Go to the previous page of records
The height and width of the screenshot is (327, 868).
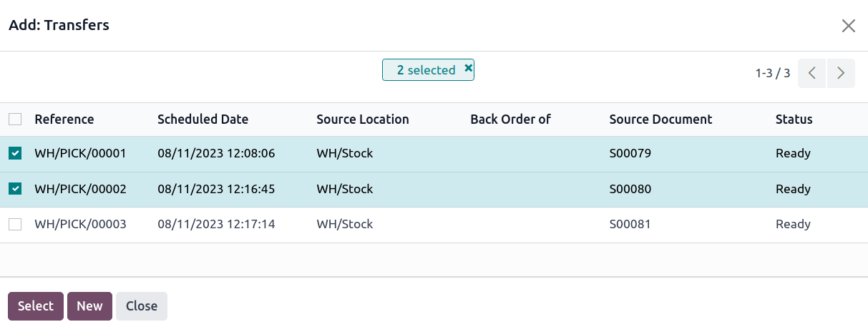click(x=812, y=73)
